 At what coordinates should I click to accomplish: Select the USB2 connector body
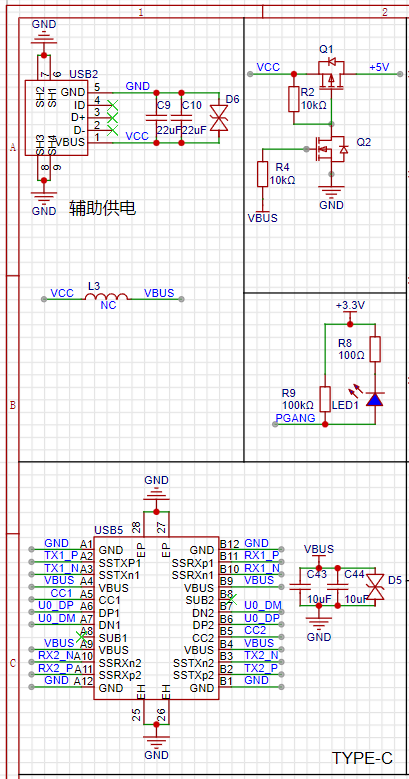57,118
